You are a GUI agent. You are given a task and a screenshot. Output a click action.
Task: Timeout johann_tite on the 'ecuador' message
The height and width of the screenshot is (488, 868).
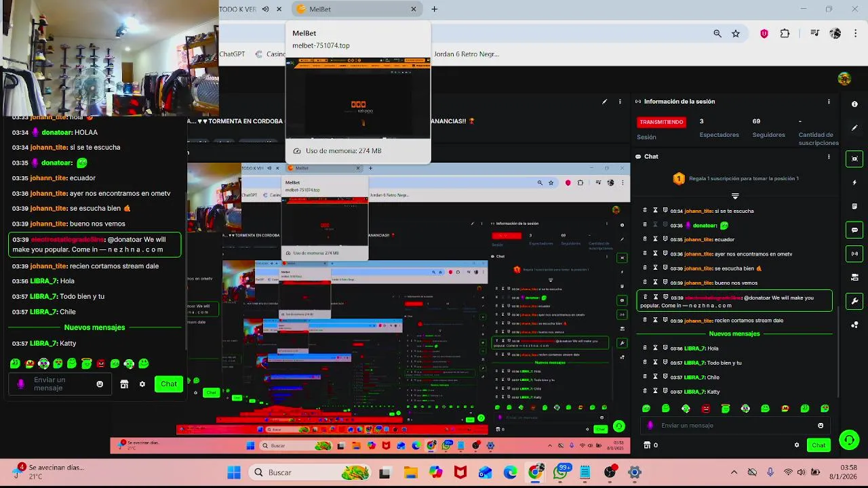point(655,239)
